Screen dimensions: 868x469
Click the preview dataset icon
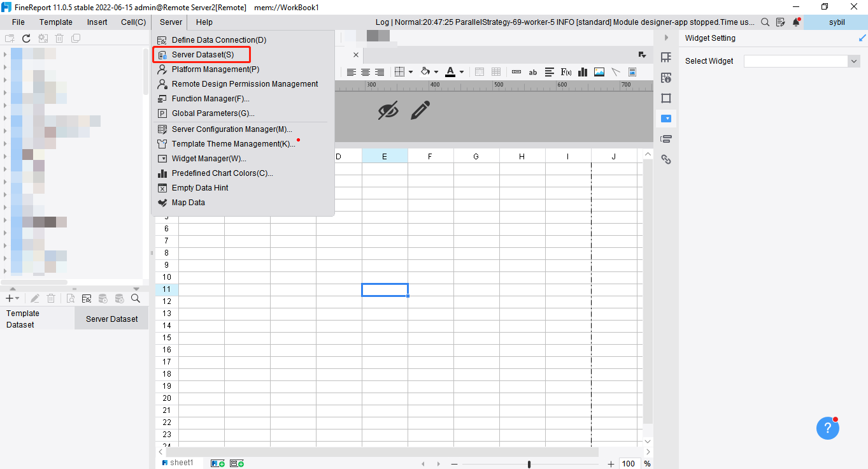[x=71, y=298]
